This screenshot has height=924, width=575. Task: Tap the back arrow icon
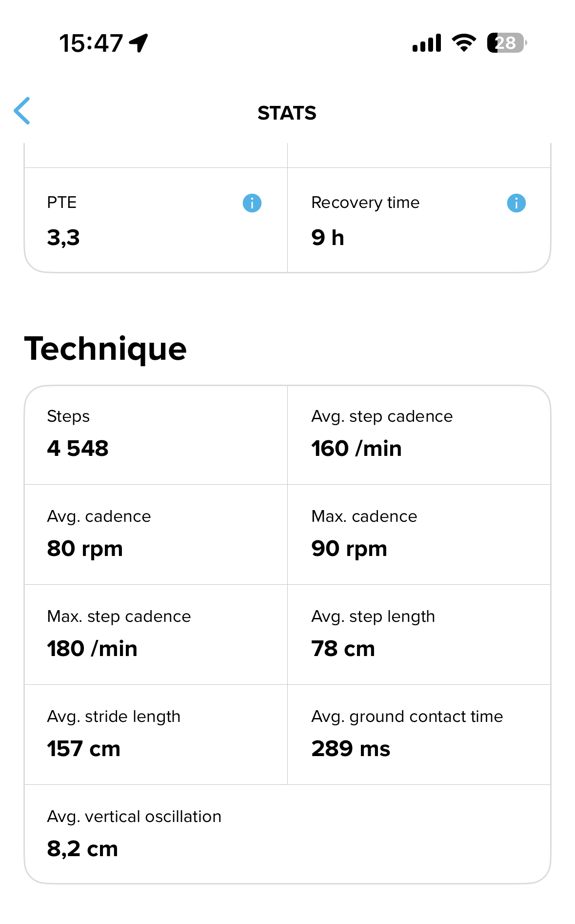(x=22, y=111)
